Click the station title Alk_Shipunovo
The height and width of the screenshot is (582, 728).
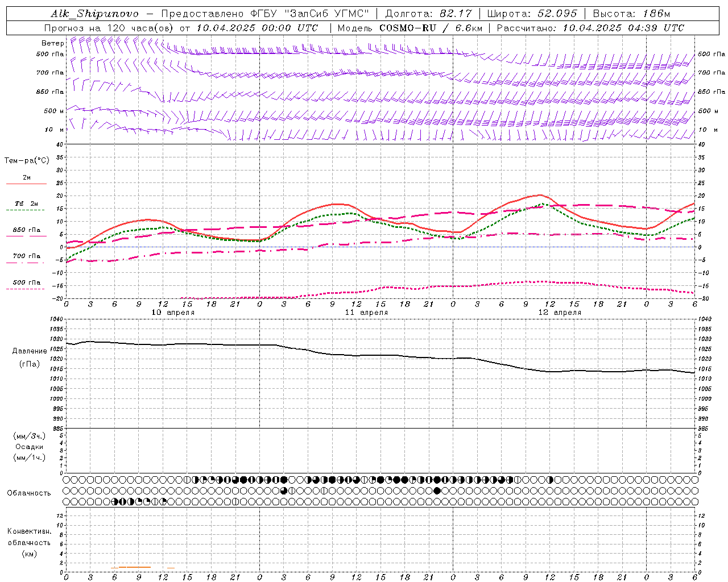pos(94,14)
